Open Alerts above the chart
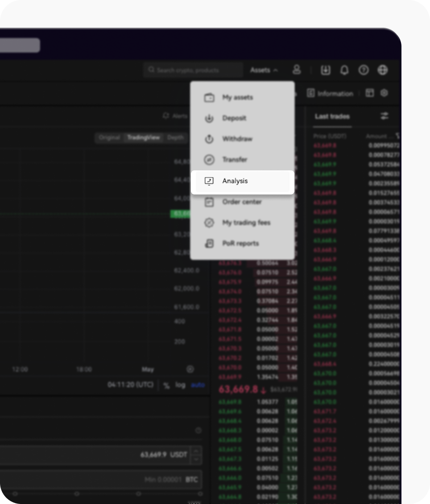The height and width of the screenshot is (504, 430). 175,116
